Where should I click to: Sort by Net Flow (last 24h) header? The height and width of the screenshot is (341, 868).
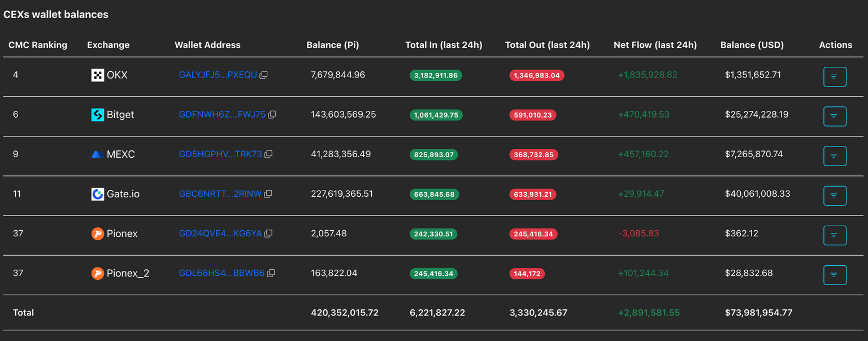(655, 45)
